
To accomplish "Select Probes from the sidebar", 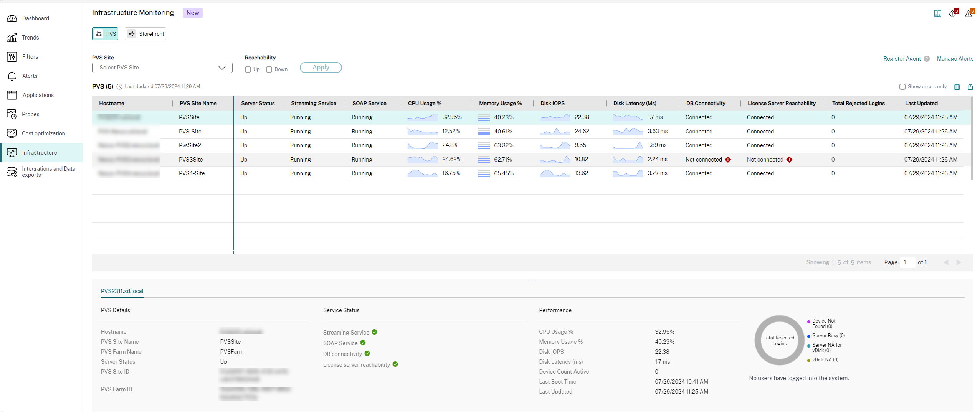I will (30, 114).
